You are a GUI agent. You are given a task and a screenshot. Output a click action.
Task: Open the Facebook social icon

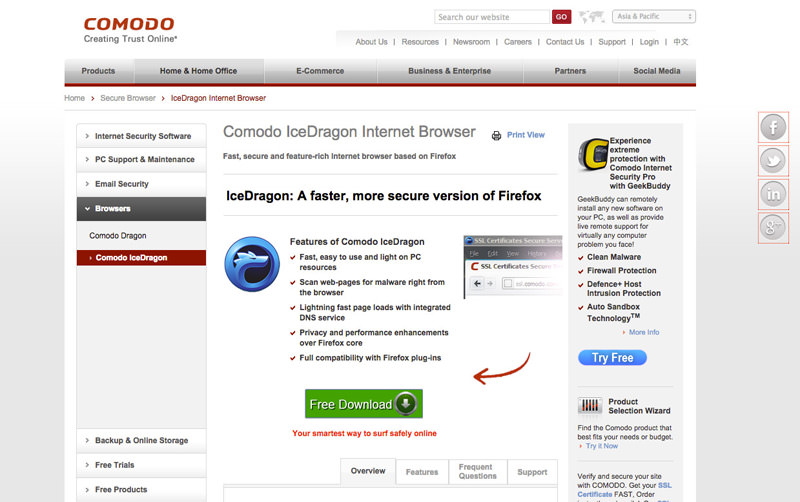tap(773, 127)
